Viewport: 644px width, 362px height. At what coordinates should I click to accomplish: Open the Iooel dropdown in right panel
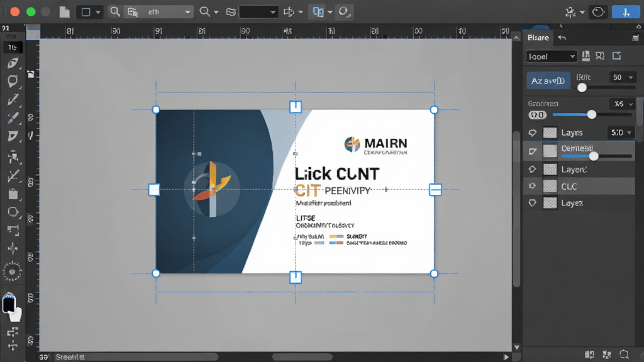click(x=552, y=56)
